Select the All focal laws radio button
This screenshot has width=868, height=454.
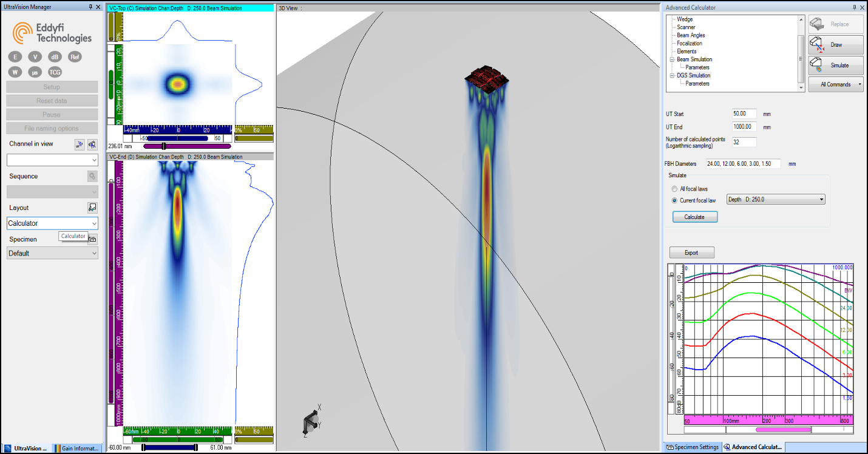[674, 189]
